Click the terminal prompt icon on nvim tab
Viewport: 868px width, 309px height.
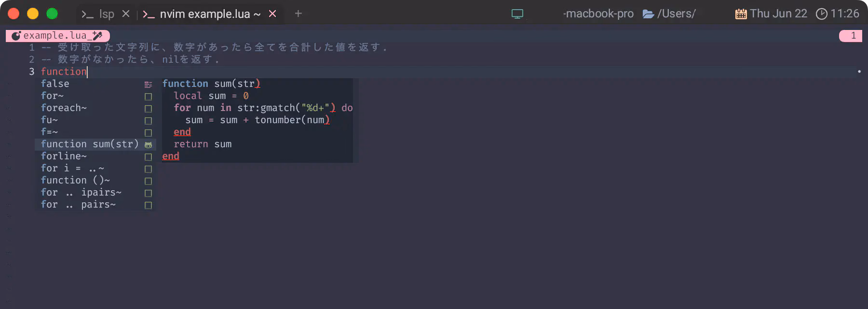pos(149,14)
